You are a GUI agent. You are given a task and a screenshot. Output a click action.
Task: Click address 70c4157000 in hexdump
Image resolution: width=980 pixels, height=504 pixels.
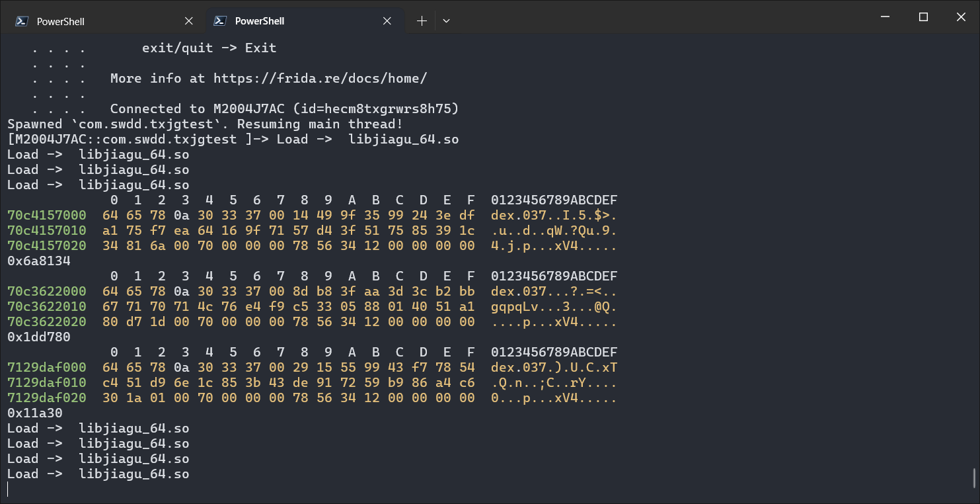point(47,215)
